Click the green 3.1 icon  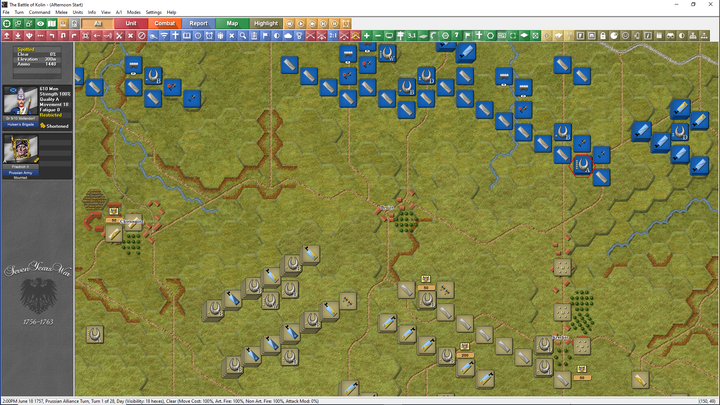[411, 35]
